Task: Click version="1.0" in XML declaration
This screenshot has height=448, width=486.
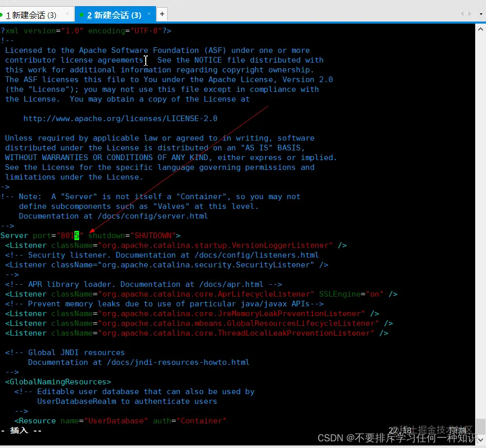Action: pos(53,31)
